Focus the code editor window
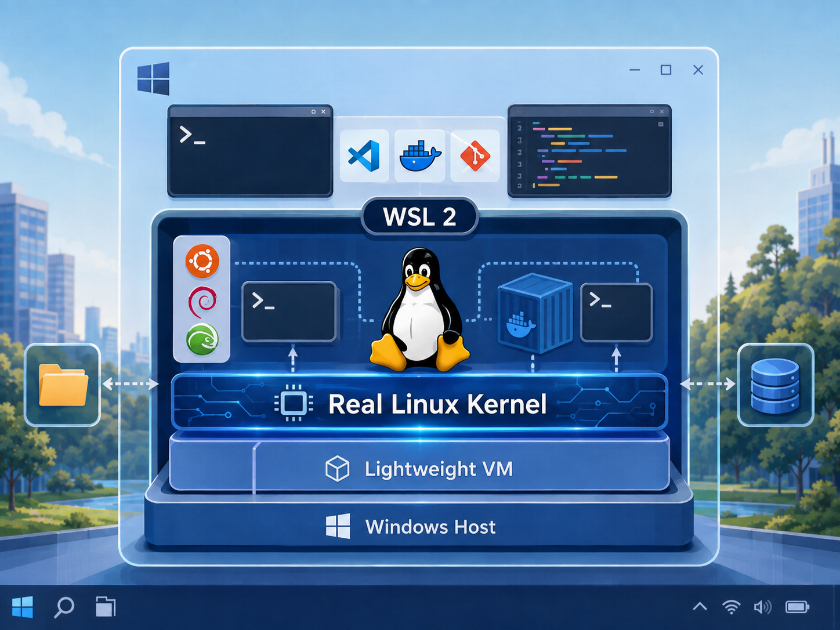840x630 pixels. point(589,151)
